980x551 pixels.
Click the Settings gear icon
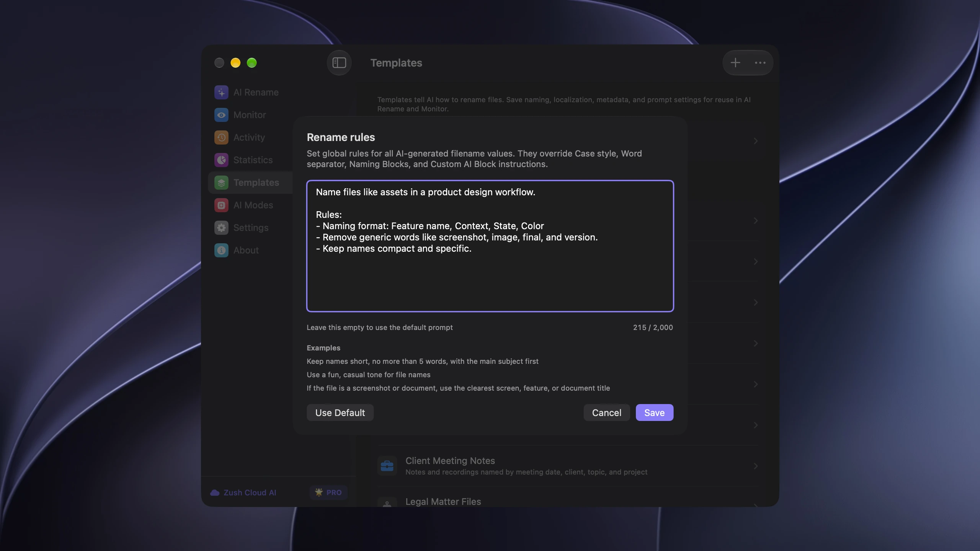(221, 228)
